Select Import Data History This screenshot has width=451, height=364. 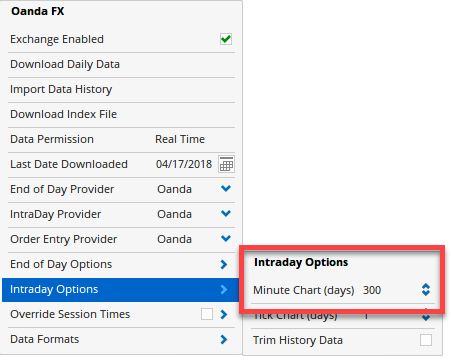pyautogui.click(x=61, y=89)
